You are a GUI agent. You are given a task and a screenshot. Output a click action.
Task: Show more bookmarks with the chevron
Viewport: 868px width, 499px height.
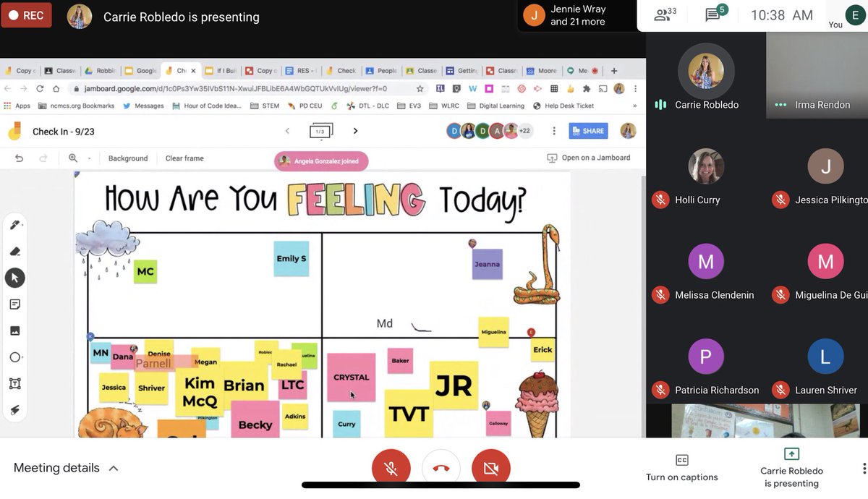tap(634, 106)
